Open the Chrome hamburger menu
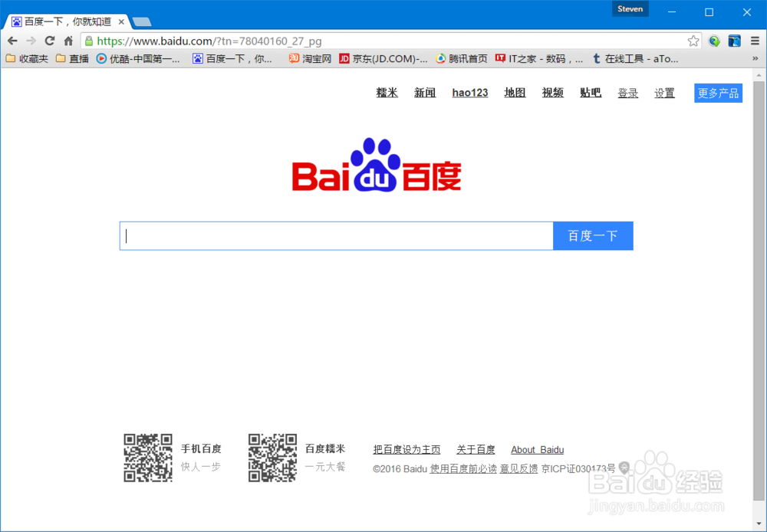 [x=755, y=41]
